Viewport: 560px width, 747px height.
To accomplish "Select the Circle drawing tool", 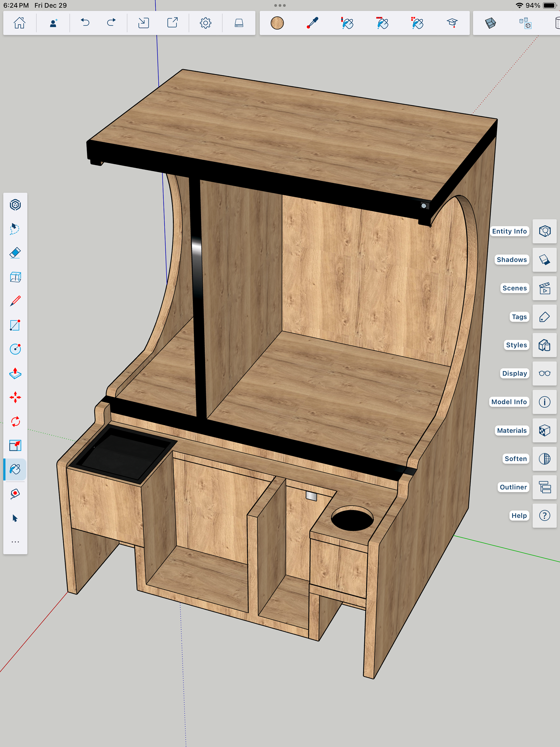I will [15, 349].
